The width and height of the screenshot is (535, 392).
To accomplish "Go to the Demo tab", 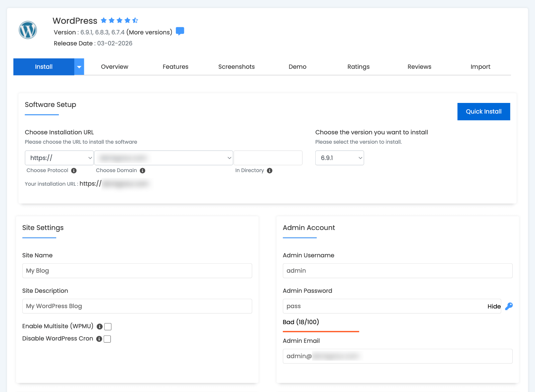I will (298, 67).
